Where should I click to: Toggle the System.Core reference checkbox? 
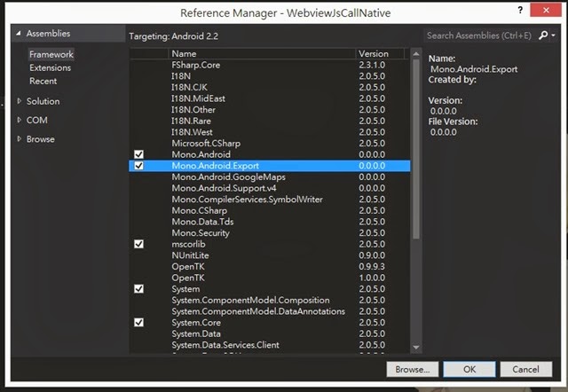point(138,323)
